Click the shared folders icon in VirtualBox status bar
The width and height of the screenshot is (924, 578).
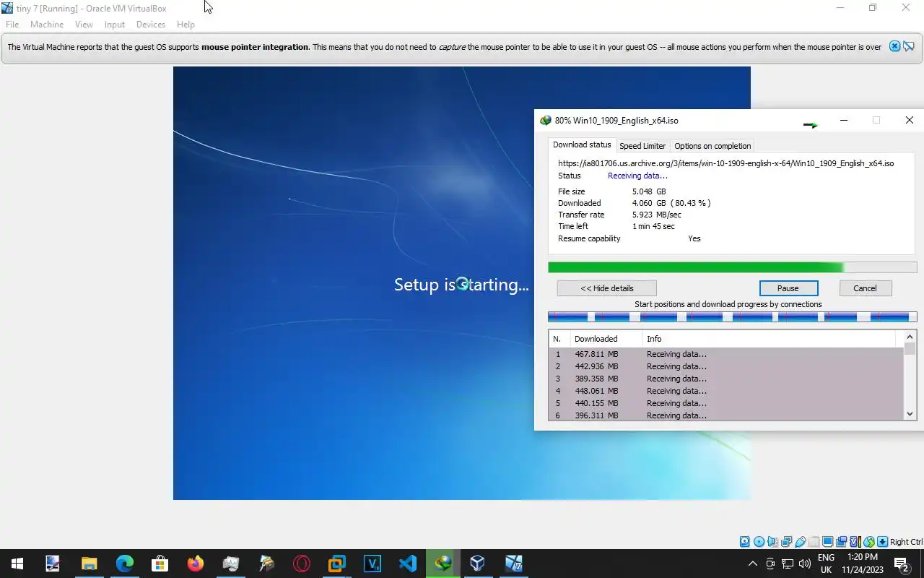[814, 542]
